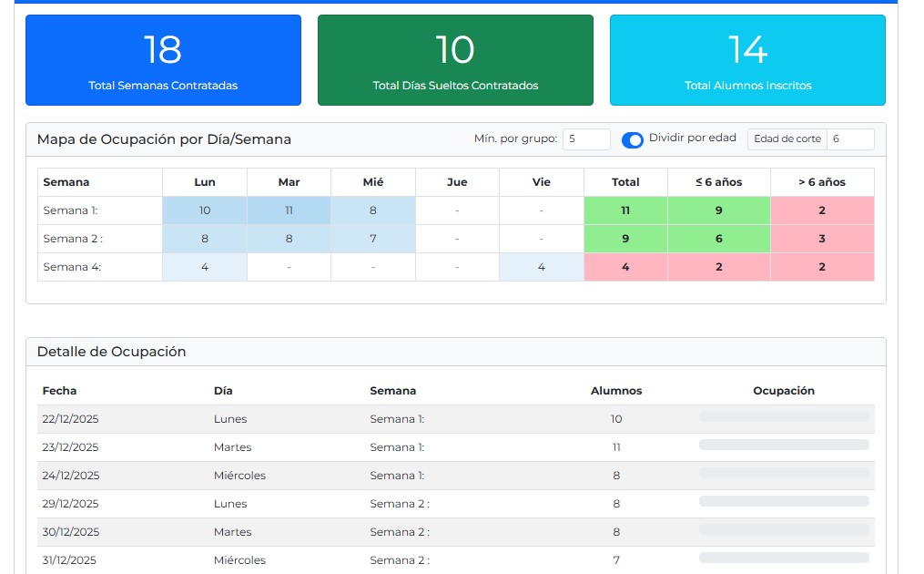Select the 31/12/2025 row date
This screenshot has width=924, height=574.
tap(69, 560)
